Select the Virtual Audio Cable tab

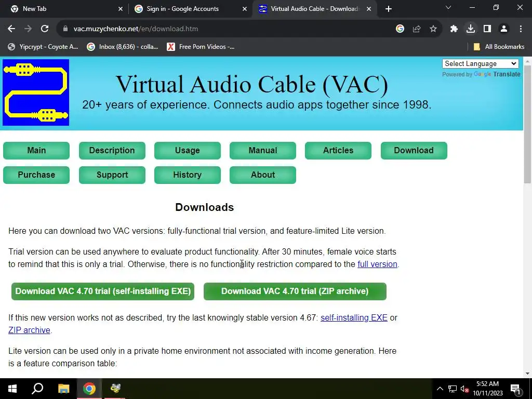pos(314,9)
